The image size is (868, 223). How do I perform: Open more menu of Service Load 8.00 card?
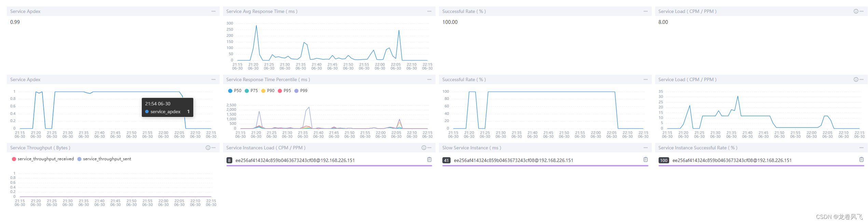tap(862, 11)
